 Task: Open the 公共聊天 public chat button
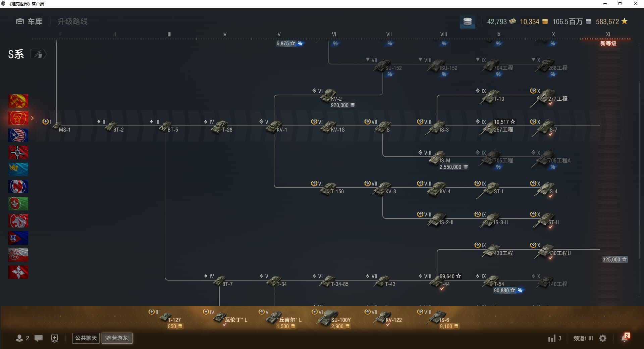click(x=86, y=338)
